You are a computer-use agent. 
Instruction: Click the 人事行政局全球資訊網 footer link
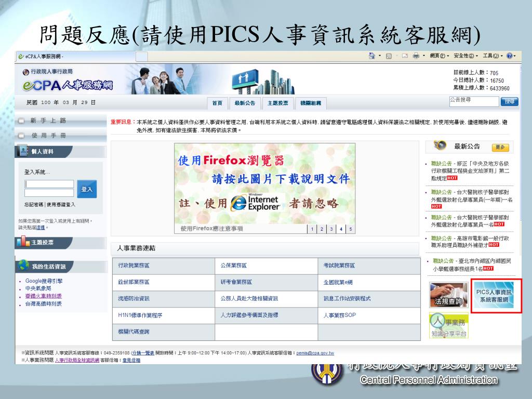click(77, 360)
